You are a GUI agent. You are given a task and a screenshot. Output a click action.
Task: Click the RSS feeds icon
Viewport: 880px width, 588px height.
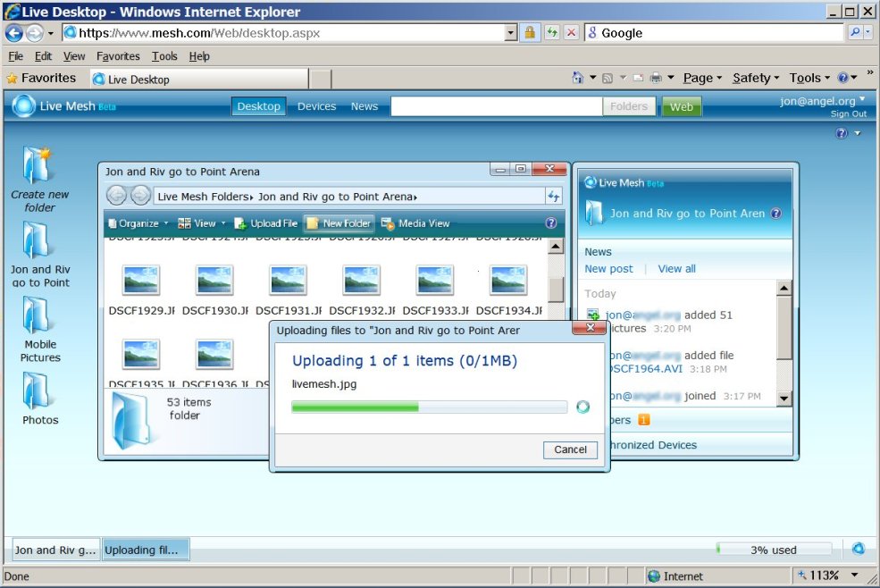[x=608, y=78]
